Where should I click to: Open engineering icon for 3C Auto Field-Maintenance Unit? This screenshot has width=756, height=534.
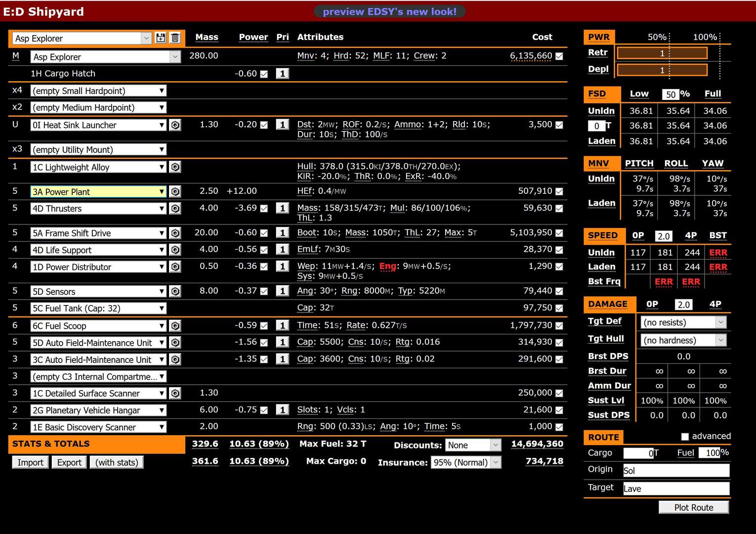click(x=175, y=359)
